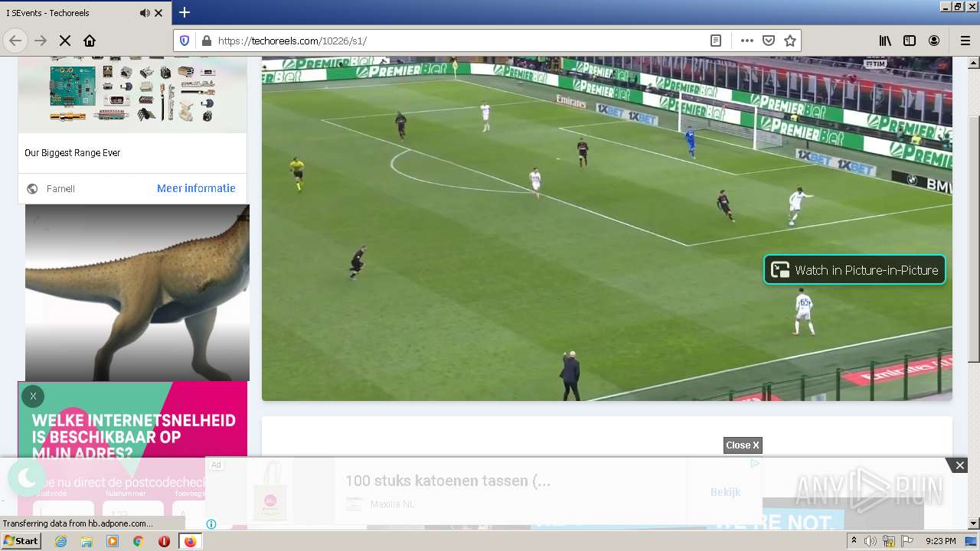Open File Explorer from taskbar
The image size is (980, 551).
87,541
